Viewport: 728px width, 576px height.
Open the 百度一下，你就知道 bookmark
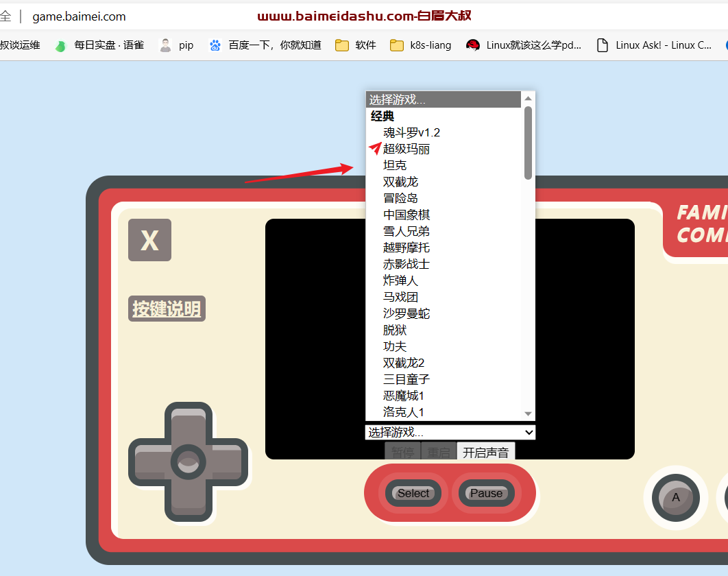265,45
